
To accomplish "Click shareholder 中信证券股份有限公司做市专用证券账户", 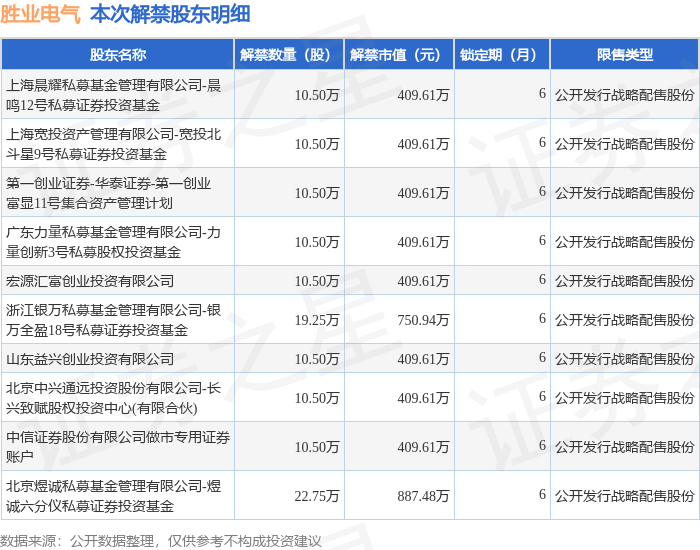I will (x=118, y=447).
